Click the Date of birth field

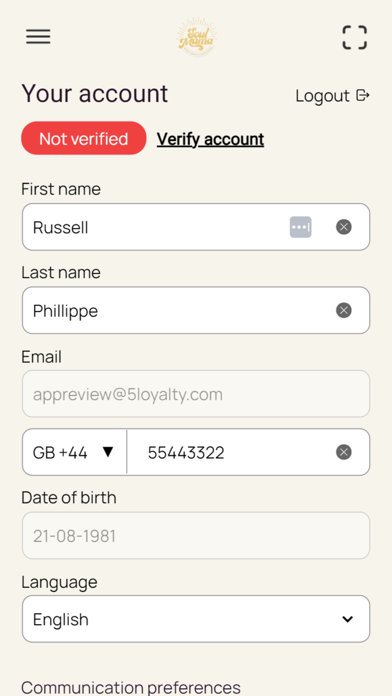point(196,535)
